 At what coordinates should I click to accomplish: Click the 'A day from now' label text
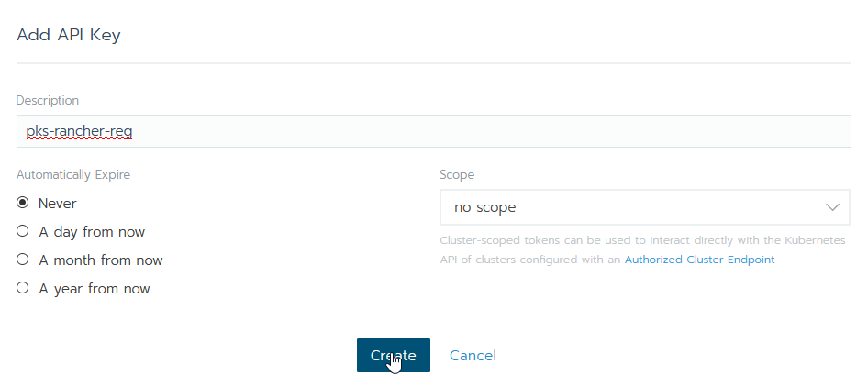click(92, 232)
